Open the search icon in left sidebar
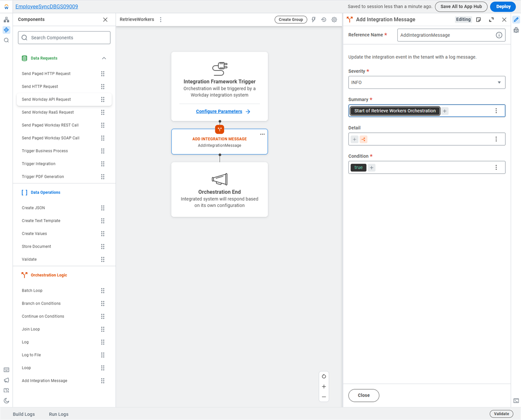The width and height of the screenshot is (521, 420). [x=6, y=40]
